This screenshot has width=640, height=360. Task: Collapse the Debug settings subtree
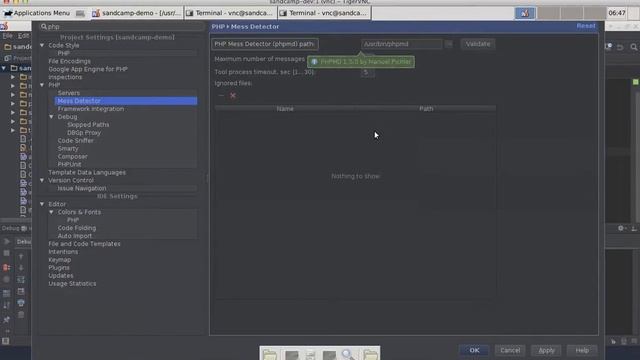coord(51,117)
